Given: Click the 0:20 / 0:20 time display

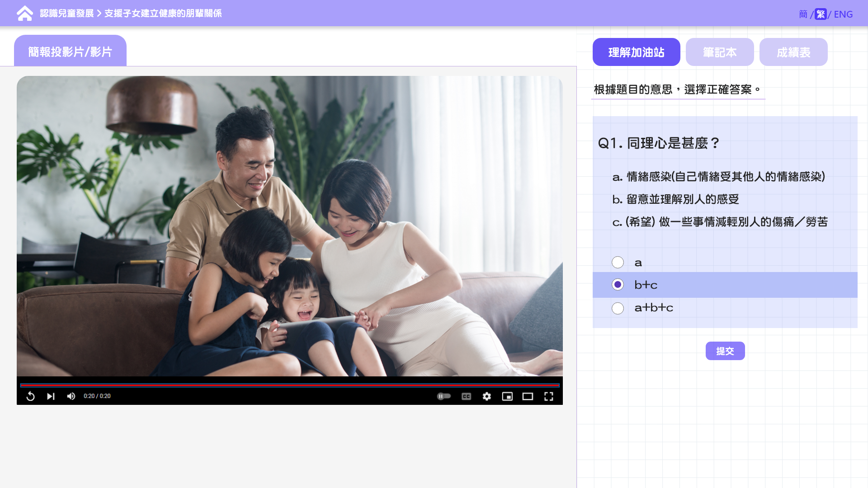Looking at the screenshot, I should pos(97,396).
